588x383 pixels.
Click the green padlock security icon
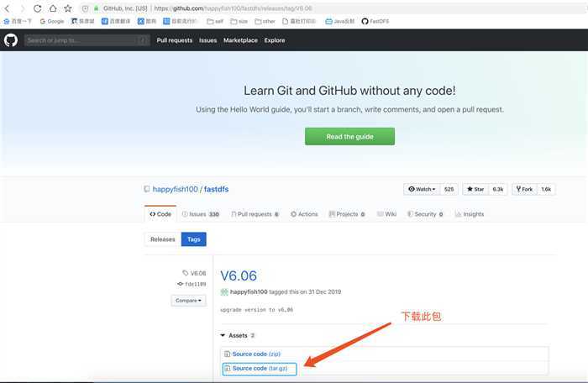[x=96, y=8]
